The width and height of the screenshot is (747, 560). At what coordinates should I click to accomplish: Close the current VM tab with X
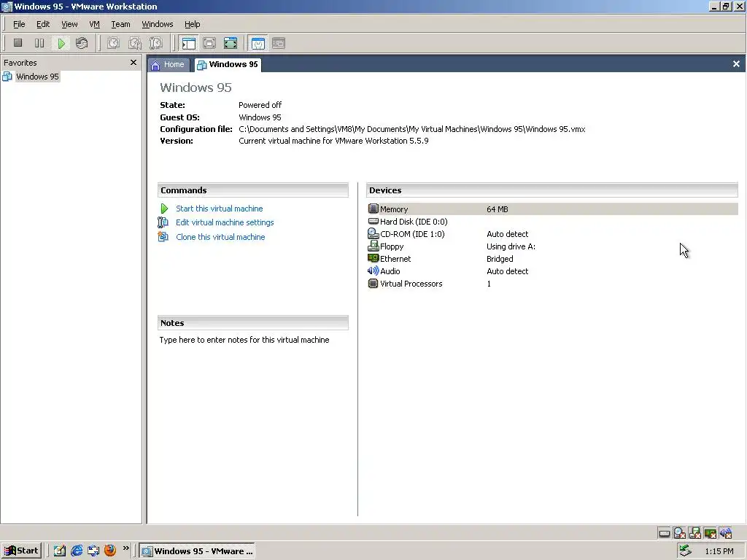736,64
